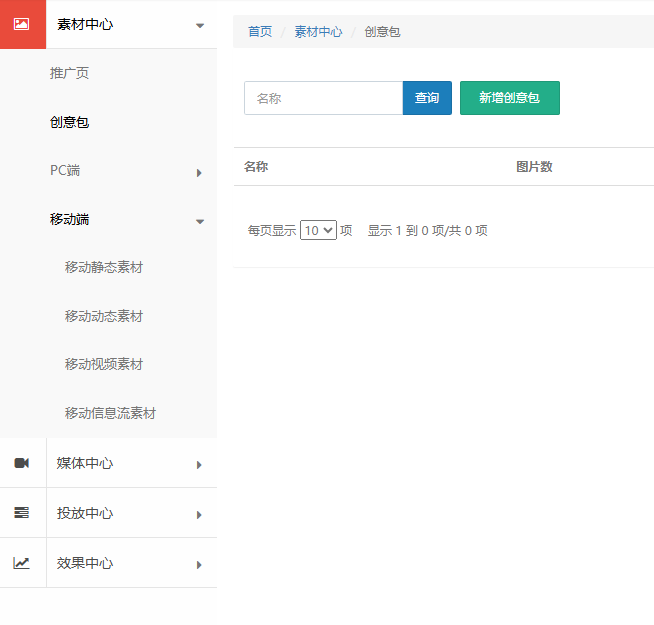Click the green 新增创意包 button
Viewport: 654px width, 625px height.
[x=509, y=98]
